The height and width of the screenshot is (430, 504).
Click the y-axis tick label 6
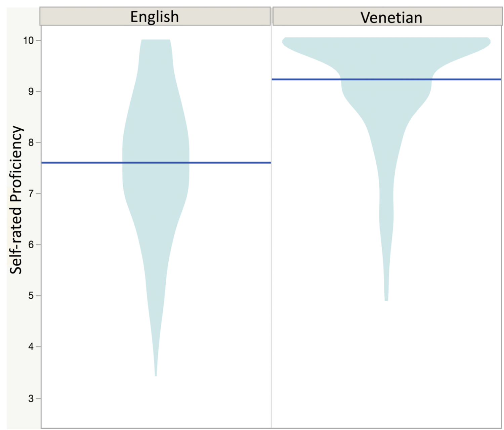pyautogui.click(x=31, y=245)
